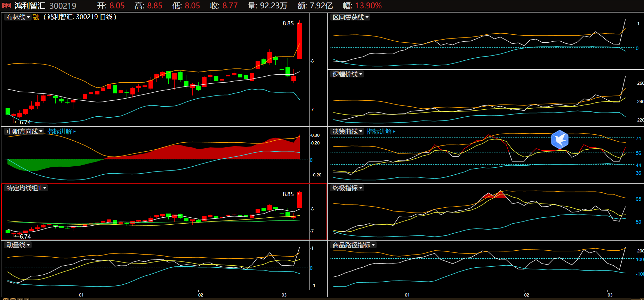Image resolution: width=644 pixels, height=300 pixels.
Task: Open the 区间震荡线 indicator dropdown
Action: [x=351, y=17]
